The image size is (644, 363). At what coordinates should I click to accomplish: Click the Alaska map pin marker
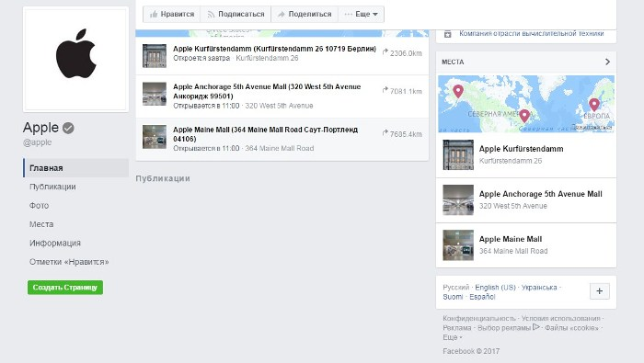[458, 92]
